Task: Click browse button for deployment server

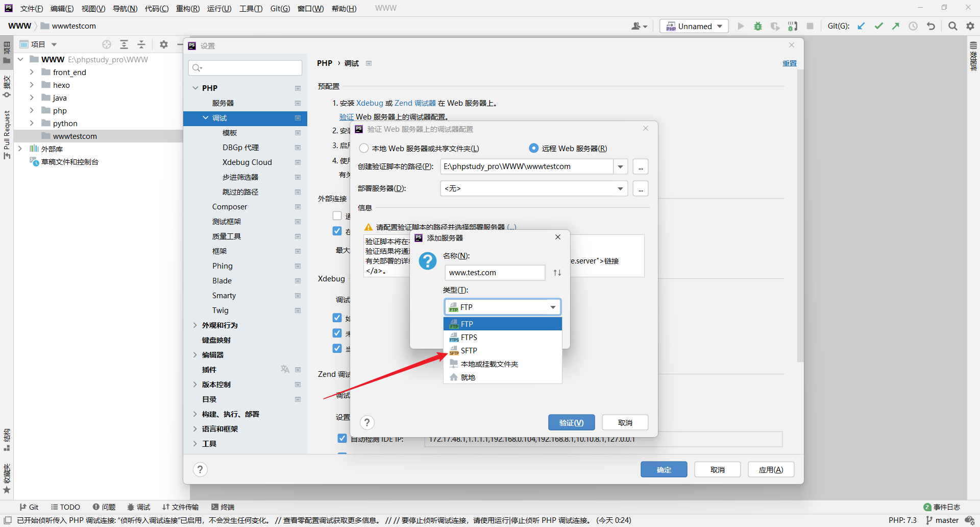Action: (641, 188)
